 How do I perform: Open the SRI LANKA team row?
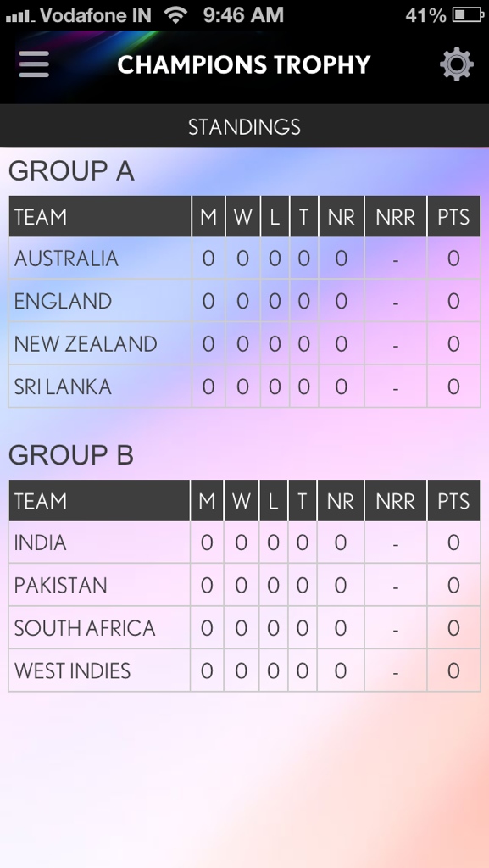pos(244,387)
